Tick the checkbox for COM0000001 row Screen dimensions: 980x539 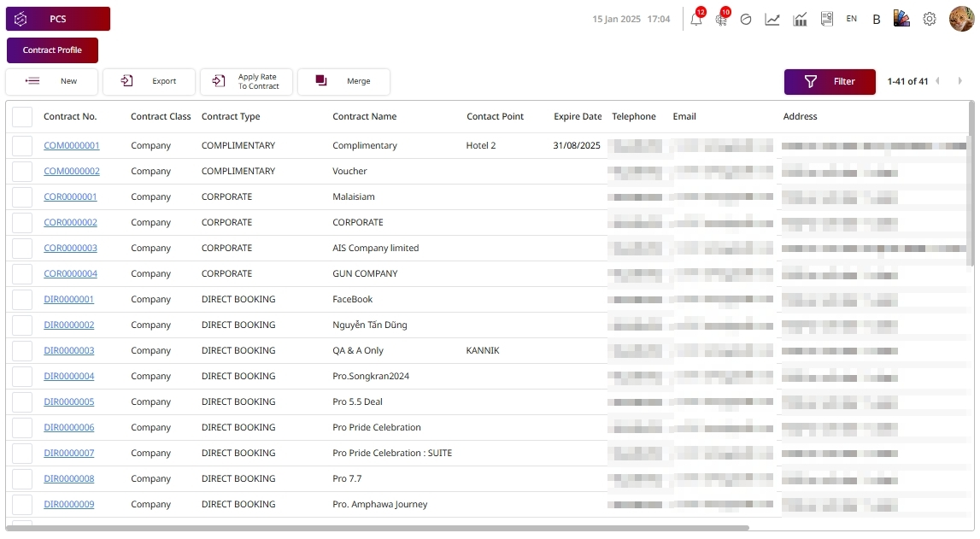pyautogui.click(x=22, y=145)
